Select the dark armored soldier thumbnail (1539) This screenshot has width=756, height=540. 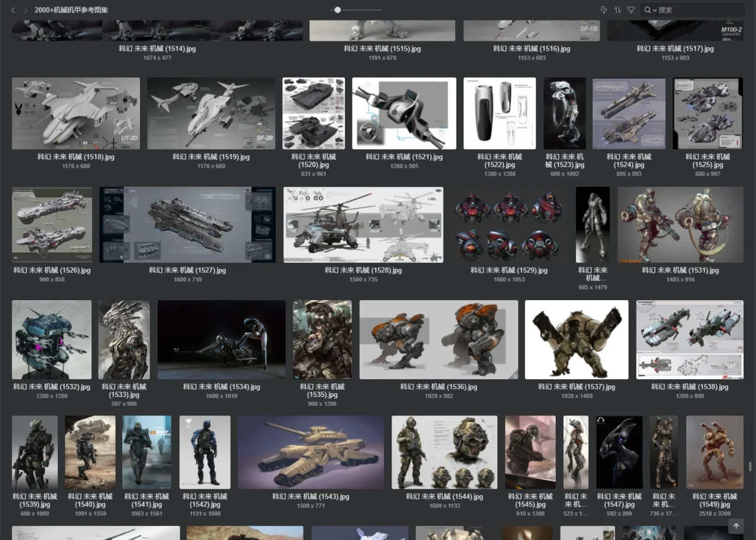[35, 452]
